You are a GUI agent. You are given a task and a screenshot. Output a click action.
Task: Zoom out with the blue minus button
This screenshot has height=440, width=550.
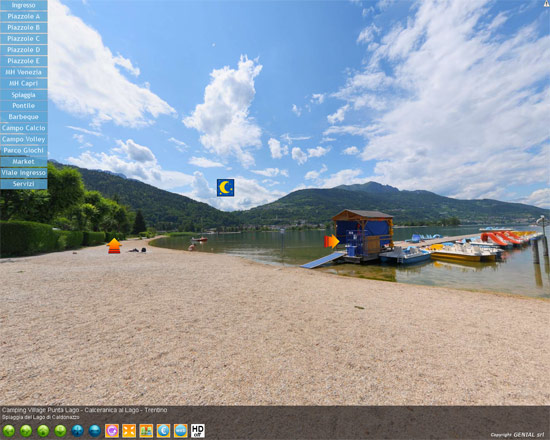click(95, 431)
